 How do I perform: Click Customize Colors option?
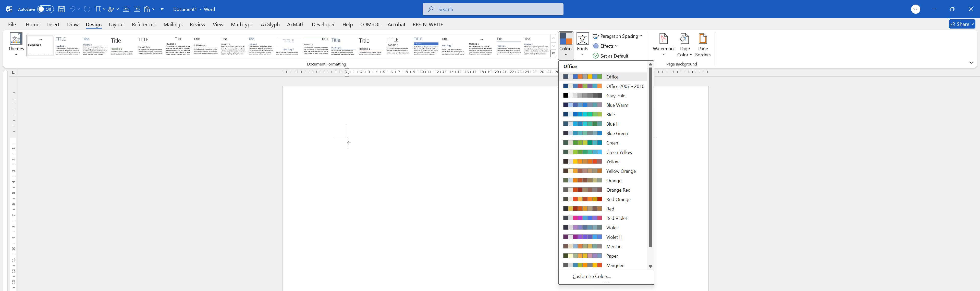tap(592, 276)
